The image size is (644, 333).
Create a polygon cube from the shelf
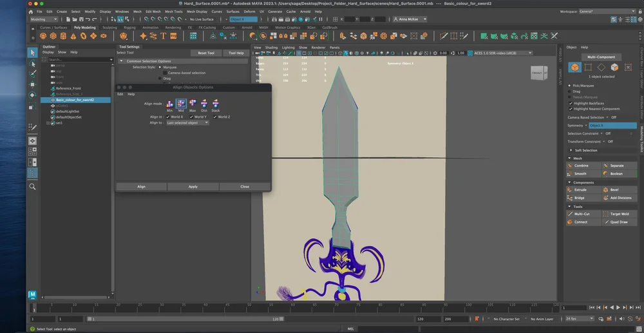[x=53, y=36]
